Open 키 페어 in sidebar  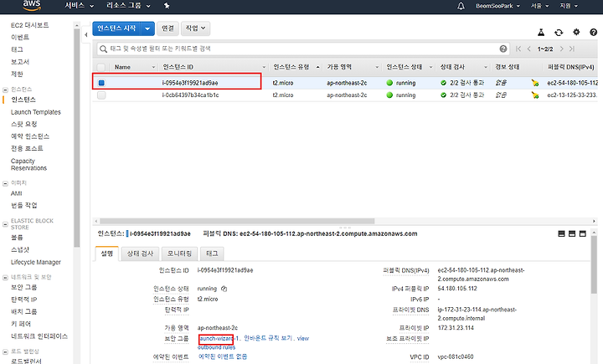(21, 324)
